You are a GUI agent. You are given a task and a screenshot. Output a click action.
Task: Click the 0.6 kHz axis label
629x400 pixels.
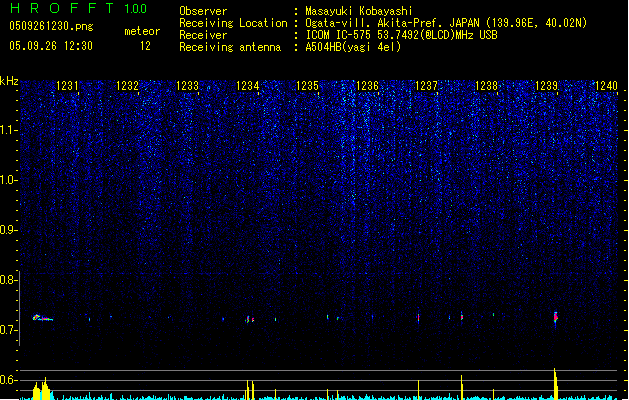pyautogui.click(x=8, y=380)
